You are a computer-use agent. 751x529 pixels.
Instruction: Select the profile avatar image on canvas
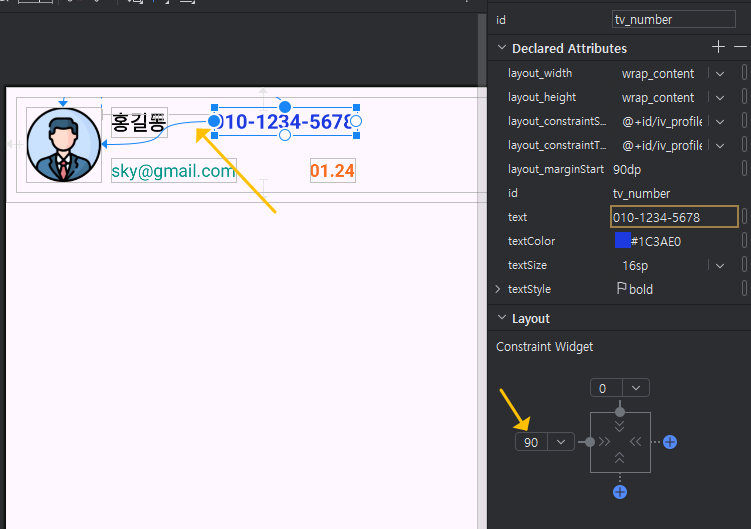[x=64, y=145]
